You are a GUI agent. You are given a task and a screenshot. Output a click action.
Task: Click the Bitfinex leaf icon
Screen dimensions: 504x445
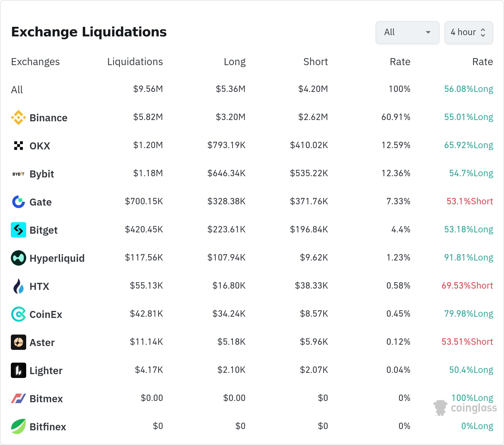[19, 426]
